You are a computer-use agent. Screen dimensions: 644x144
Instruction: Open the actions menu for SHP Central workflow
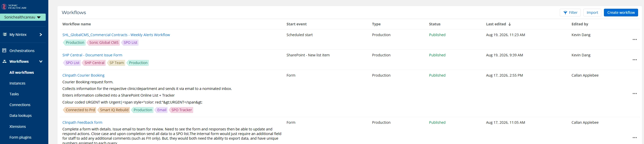click(x=634, y=60)
